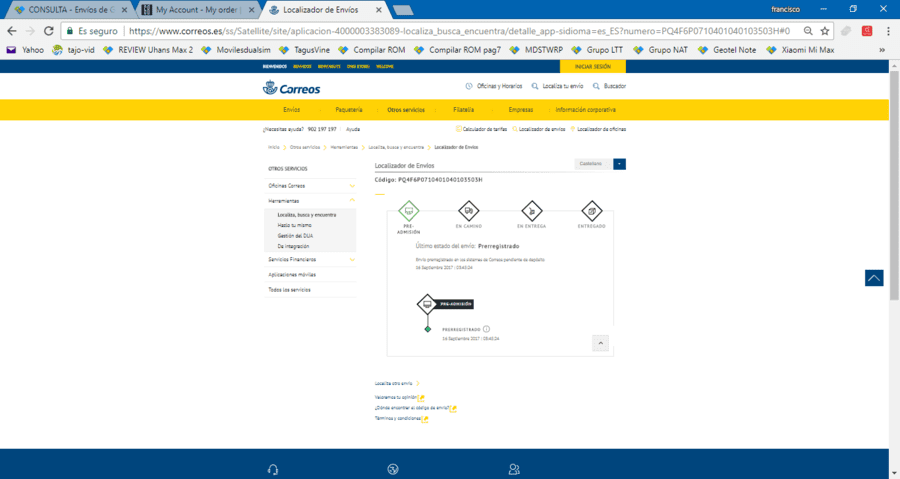Collapse the Herramientas sidebar section

coord(352,201)
